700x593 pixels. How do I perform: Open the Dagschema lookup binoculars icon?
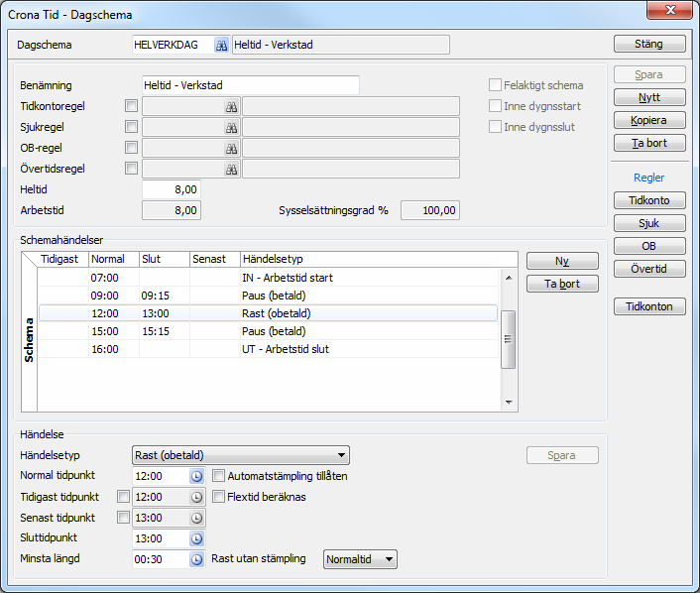tap(221, 45)
